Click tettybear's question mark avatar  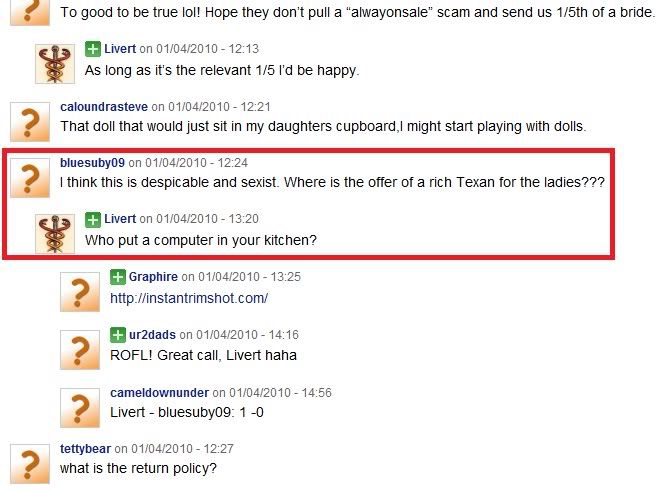point(30,464)
